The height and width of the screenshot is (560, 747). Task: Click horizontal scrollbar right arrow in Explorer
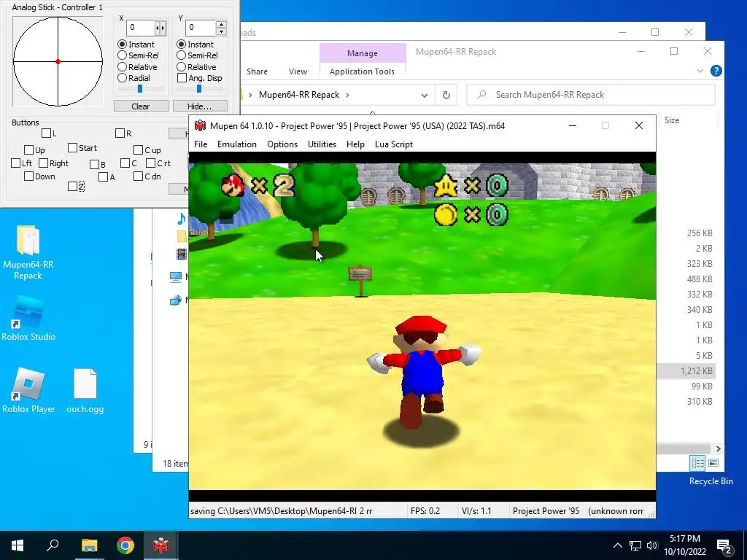(718, 448)
